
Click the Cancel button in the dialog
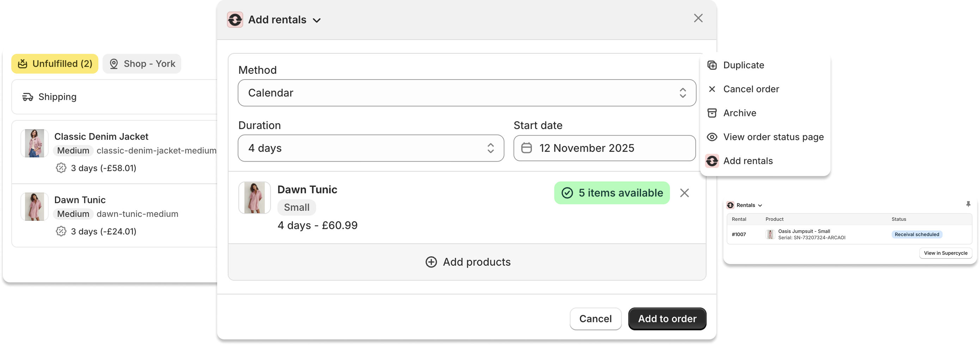595,318
